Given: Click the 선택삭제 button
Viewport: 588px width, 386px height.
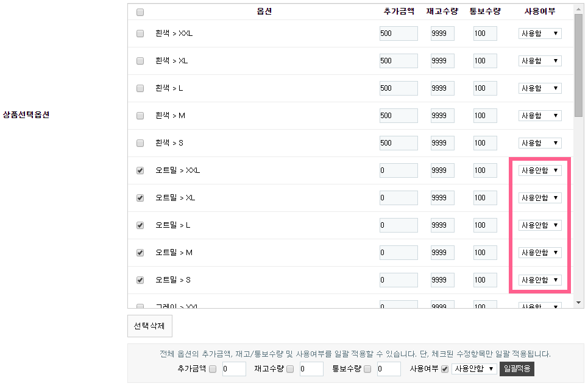Looking at the screenshot, I should coord(150,326).
